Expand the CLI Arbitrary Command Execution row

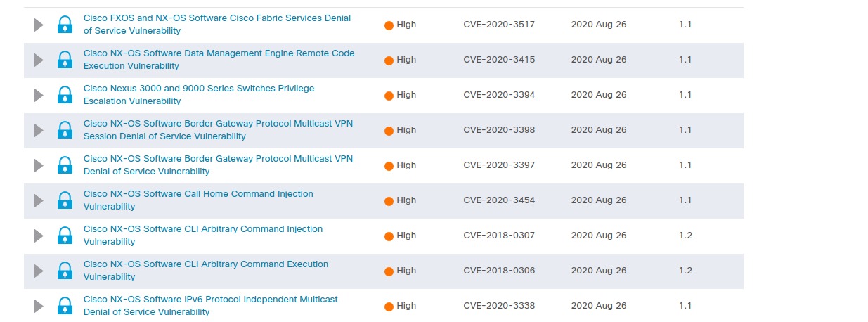[39, 271]
